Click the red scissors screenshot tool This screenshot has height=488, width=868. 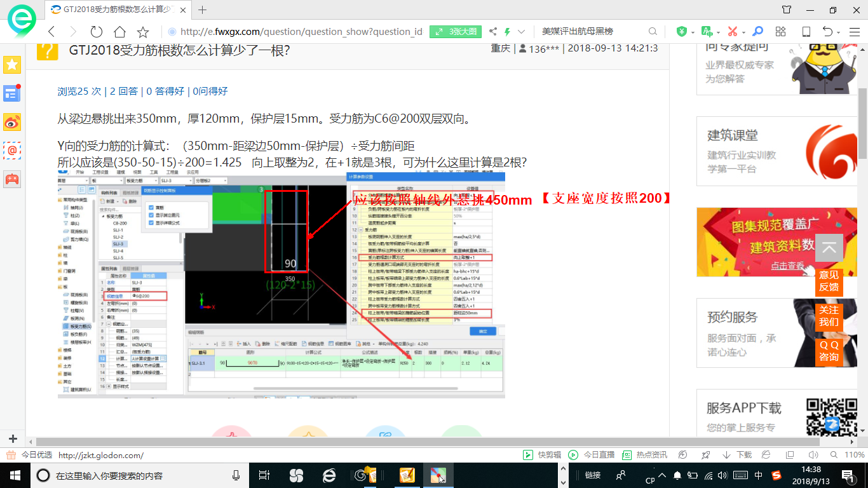732,32
